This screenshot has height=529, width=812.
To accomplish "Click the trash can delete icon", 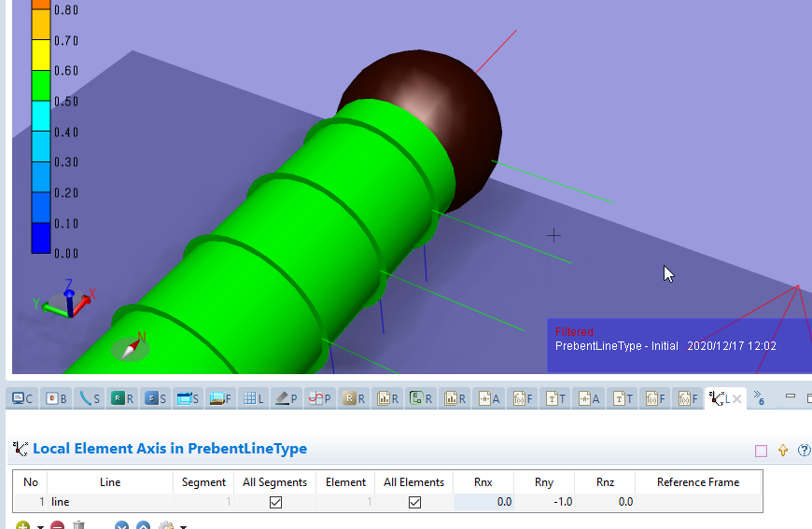I will pyautogui.click(x=80, y=526).
